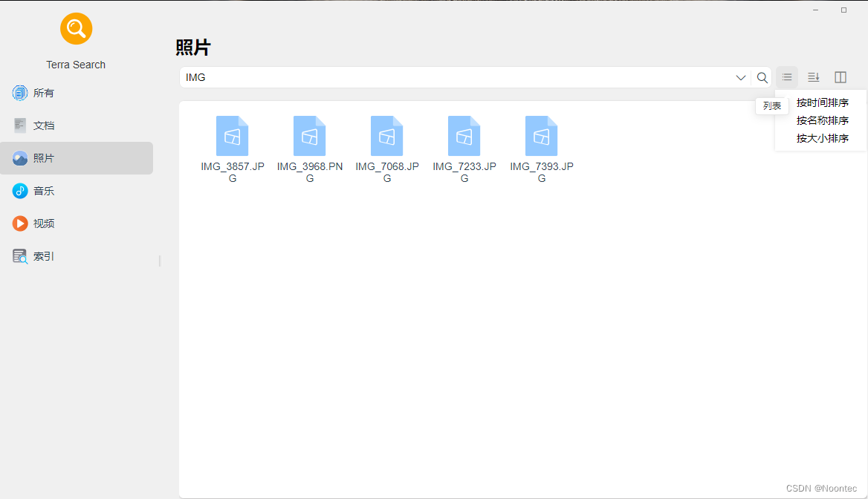Maximize the Terra Search window
Screen dimensions: 868x499
point(843,10)
